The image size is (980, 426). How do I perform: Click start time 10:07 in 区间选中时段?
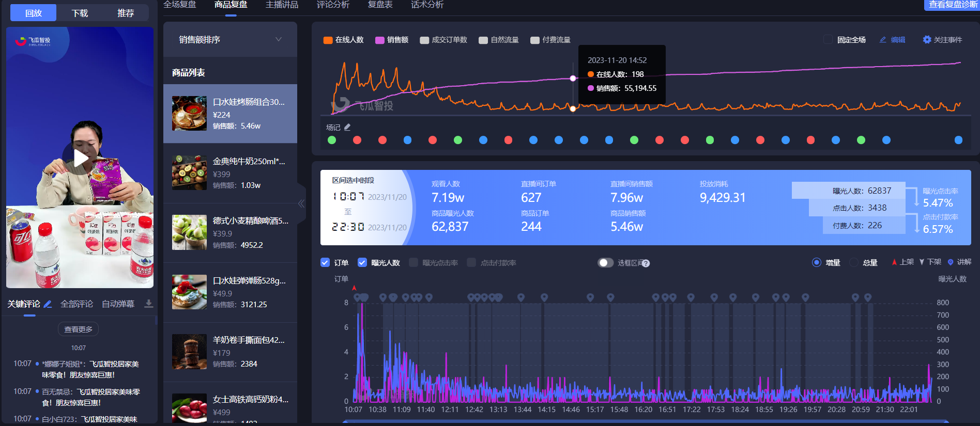tap(348, 197)
